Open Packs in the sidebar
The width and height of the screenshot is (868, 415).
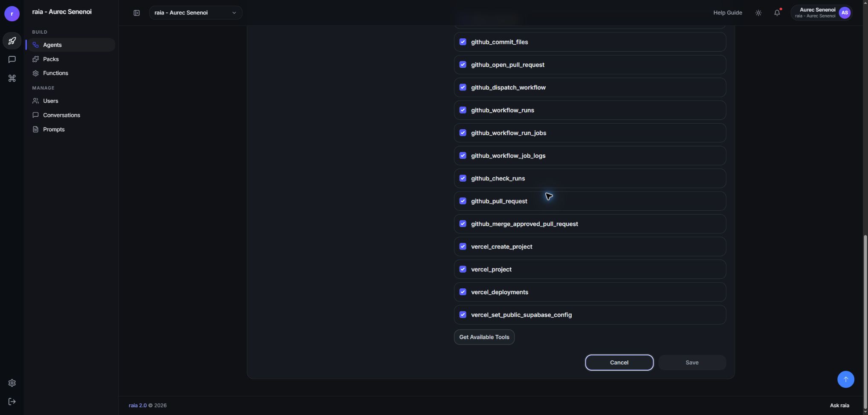click(x=70, y=59)
